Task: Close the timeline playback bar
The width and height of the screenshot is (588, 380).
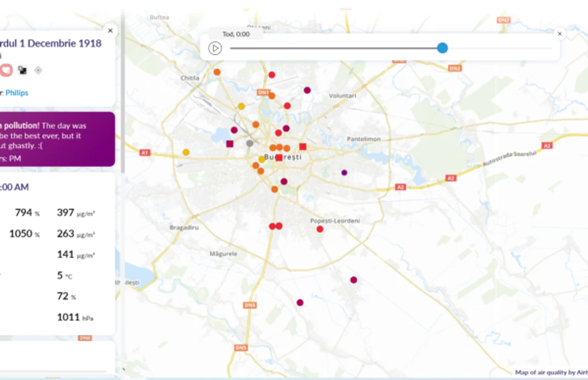Action: coord(560,34)
